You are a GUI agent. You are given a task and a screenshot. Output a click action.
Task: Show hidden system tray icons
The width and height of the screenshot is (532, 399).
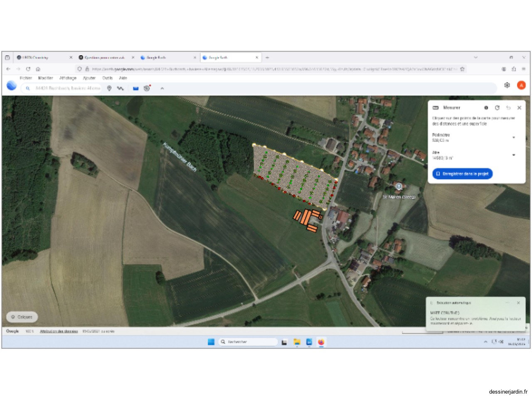click(x=485, y=342)
